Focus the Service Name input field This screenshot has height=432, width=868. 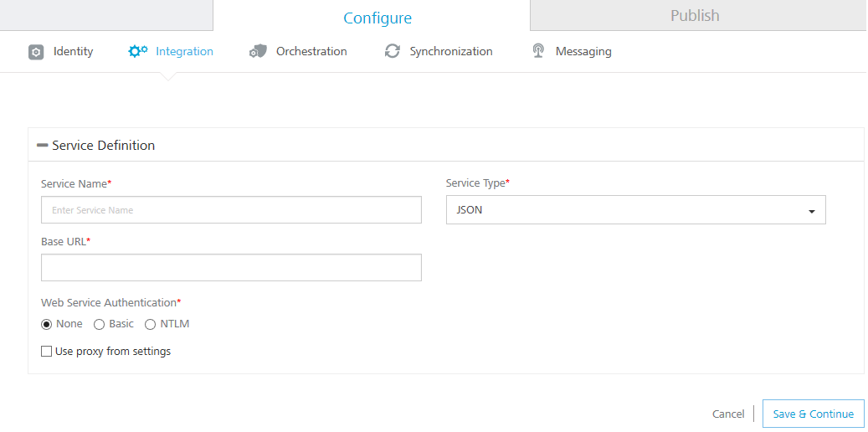[x=231, y=210]
